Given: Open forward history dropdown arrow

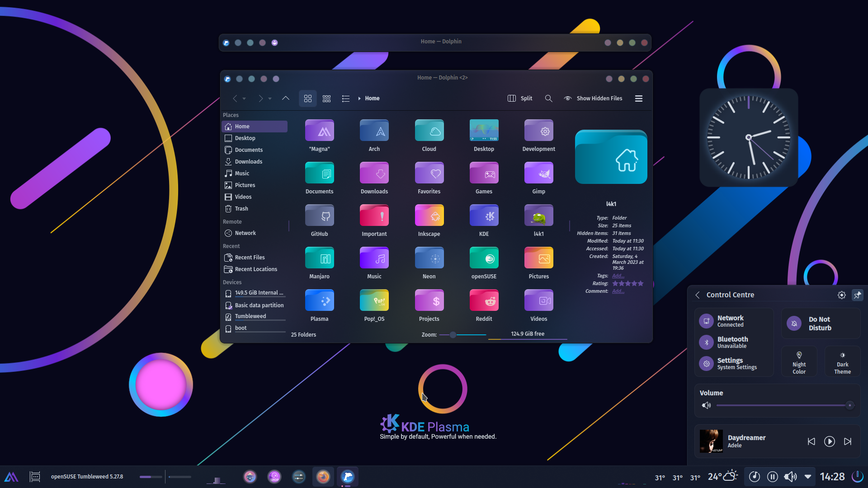Looking at the screenshot, I should [270, 99].
